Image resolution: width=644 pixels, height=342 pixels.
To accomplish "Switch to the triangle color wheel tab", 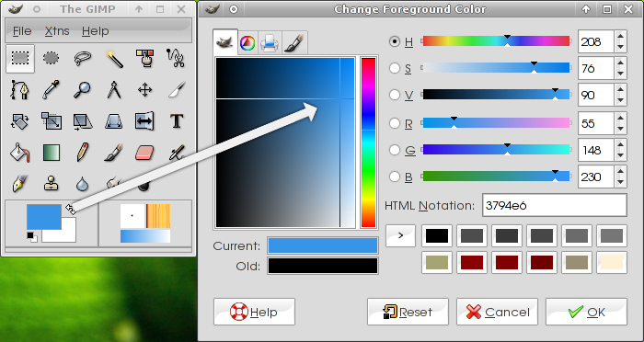I will coord(247,43).
